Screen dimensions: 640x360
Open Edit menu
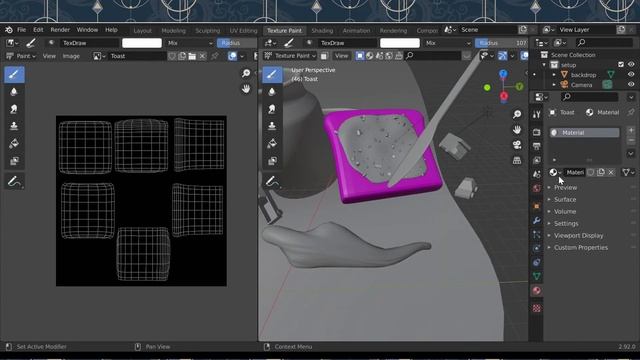coord(38,30)
